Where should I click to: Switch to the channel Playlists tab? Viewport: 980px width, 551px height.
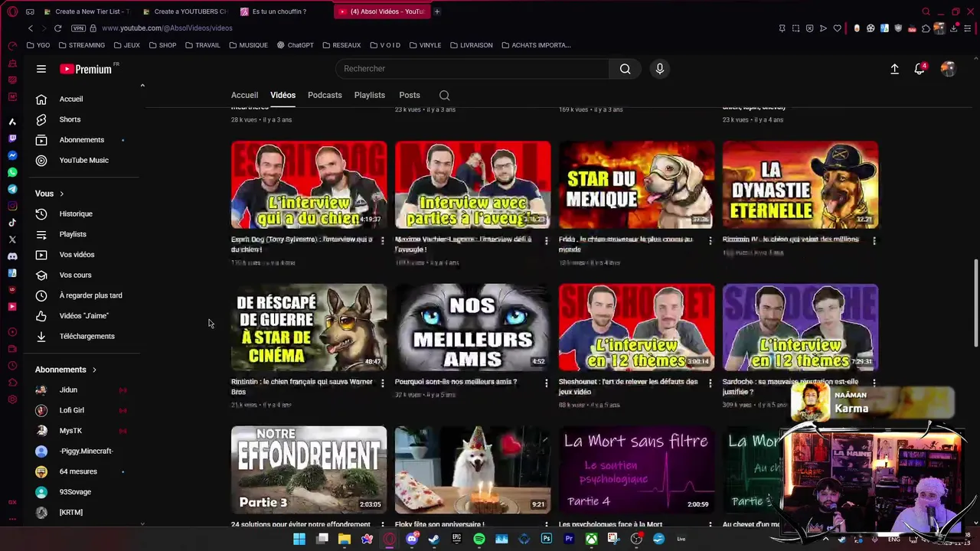[370, 95]
